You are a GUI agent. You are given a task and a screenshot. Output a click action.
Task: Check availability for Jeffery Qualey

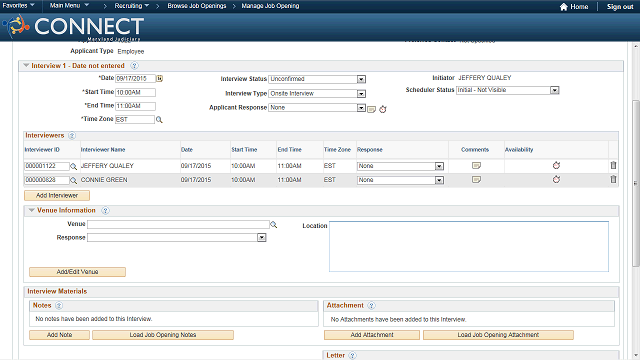[x=556, y=165]
